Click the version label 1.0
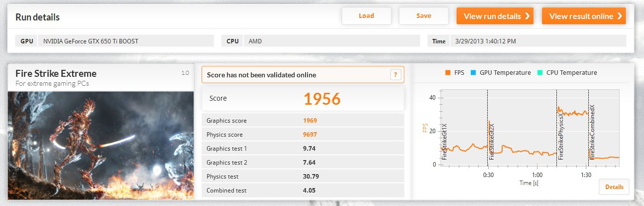This screenshot has width=644, height=206. click(x=185, y=73)
